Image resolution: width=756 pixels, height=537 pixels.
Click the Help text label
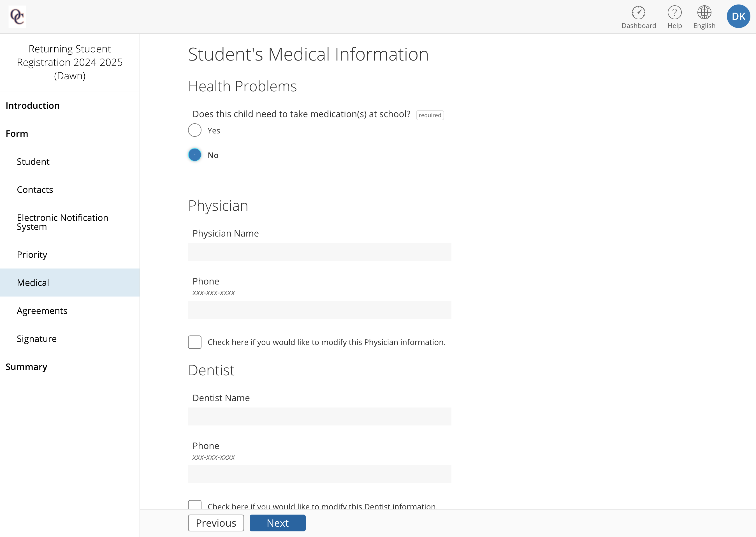[675, 26]
